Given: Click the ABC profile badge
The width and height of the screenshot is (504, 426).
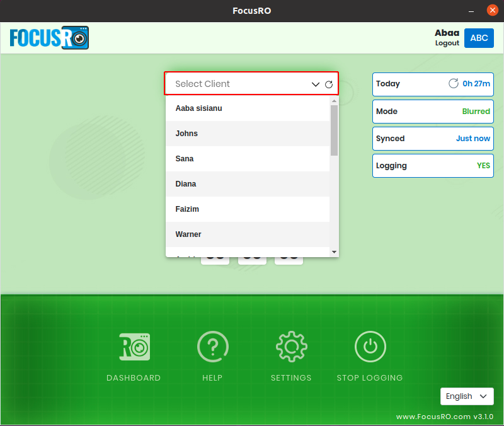Looking at the screenshot, I should coord(479,38).
